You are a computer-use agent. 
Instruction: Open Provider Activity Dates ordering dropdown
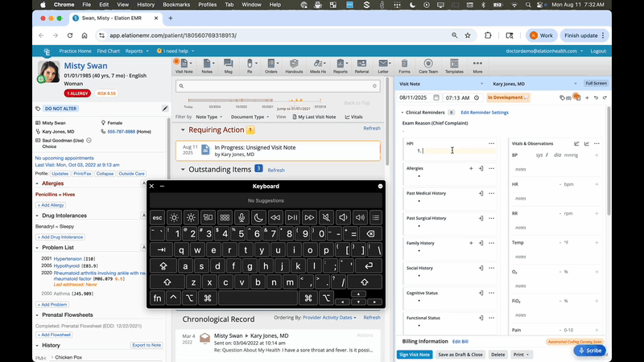(329, 318)
